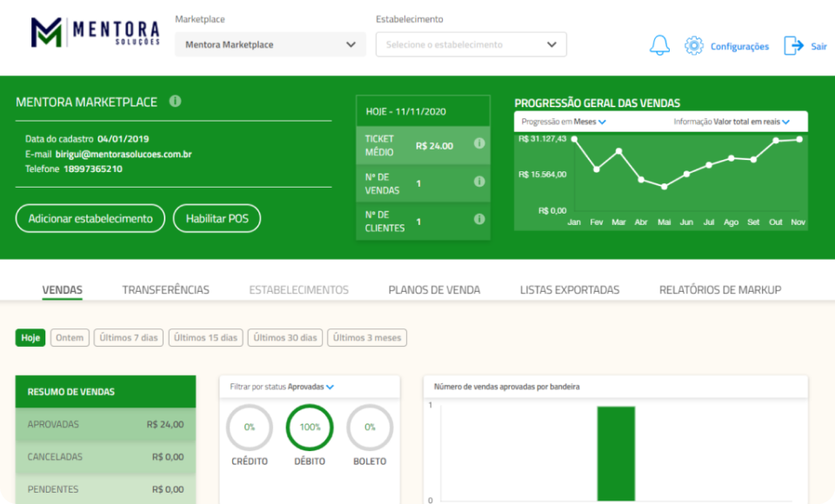Click the Sair logout icon
This screenshot has height=504, width=835.
point(793,46)
